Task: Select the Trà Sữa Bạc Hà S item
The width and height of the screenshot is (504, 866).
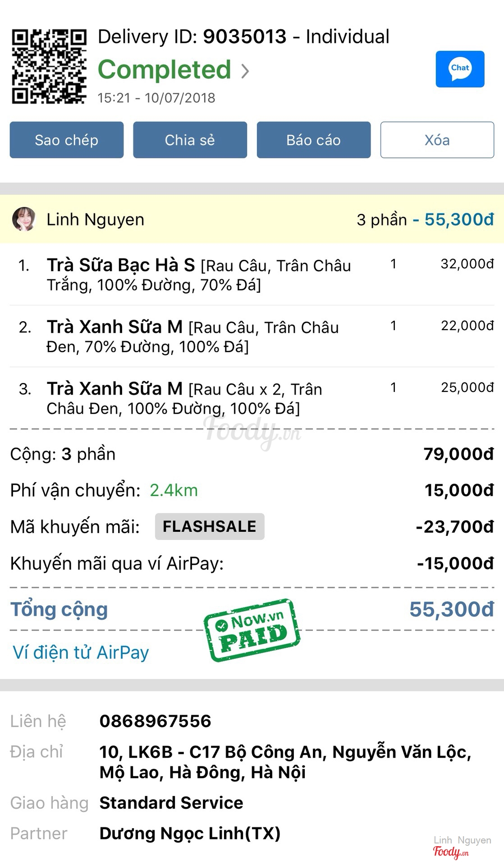Action: (x=198, y=274)
